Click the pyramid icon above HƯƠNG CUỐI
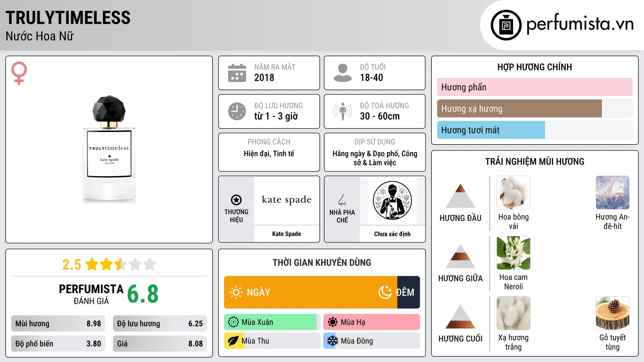 click(460, 316)
